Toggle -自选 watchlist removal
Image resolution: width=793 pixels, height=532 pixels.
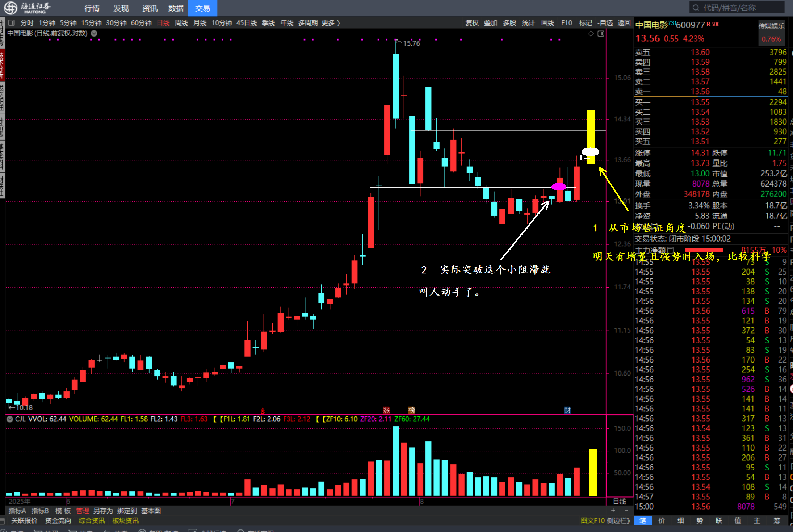click(605, 23)
